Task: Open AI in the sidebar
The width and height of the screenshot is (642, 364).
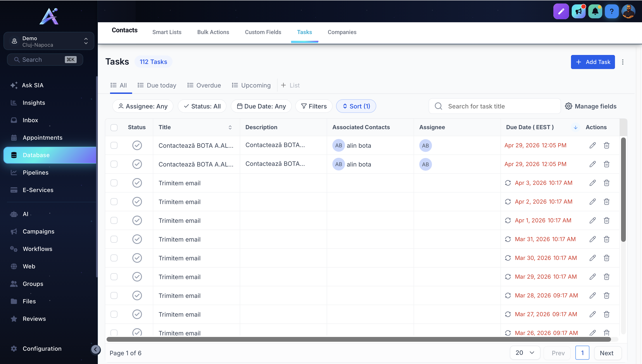Action: point(26,214)
